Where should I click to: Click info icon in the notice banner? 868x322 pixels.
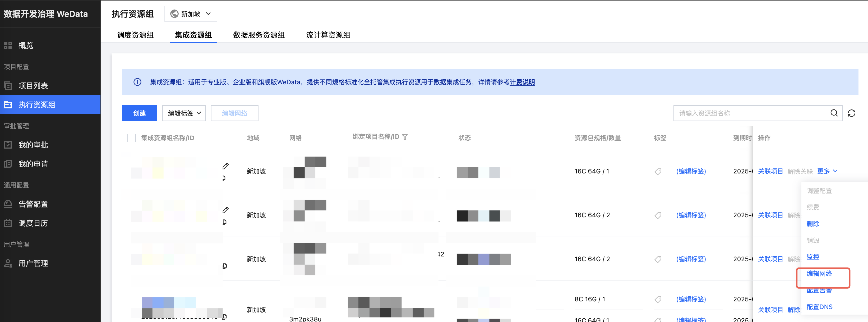pos(137,82)
